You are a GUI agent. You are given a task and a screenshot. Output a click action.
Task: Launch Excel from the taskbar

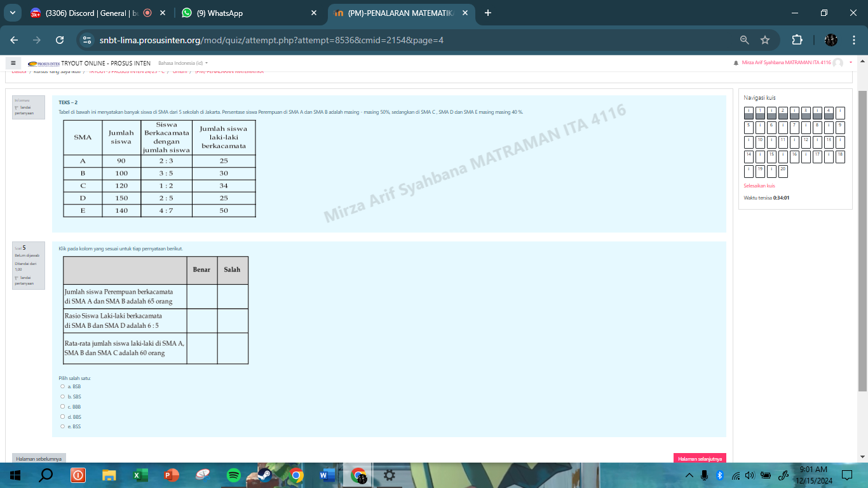click(140, 475)
